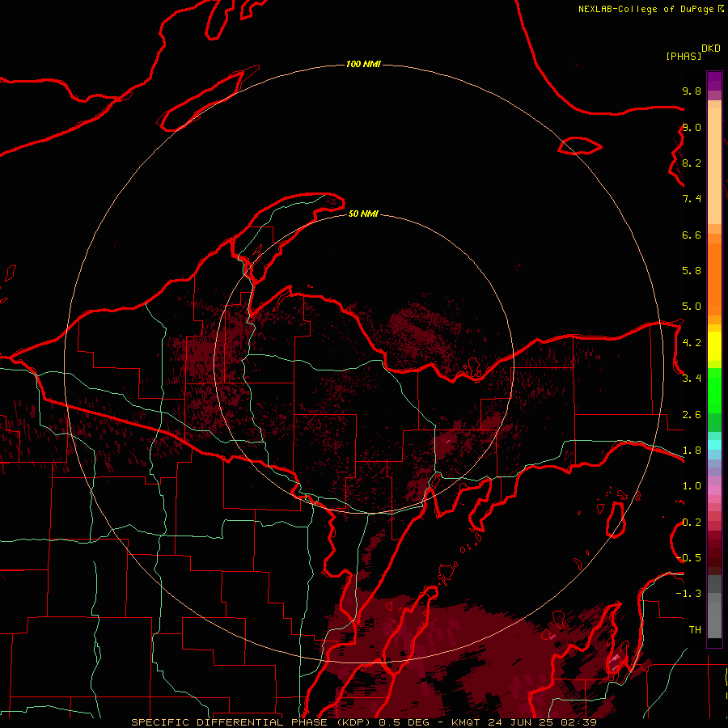The image size is (728, 728).
Task: Click the 0.2 value on the color scale
Action: [x=692, y=523]
